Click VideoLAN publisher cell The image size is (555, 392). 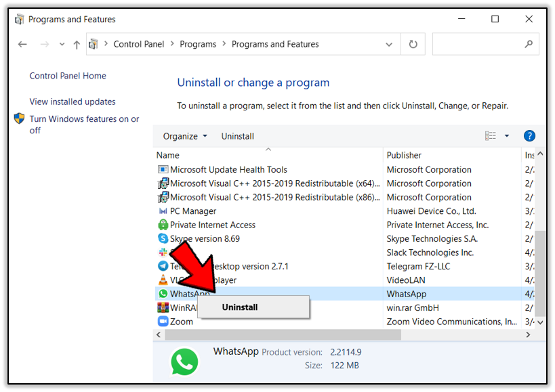406,280
